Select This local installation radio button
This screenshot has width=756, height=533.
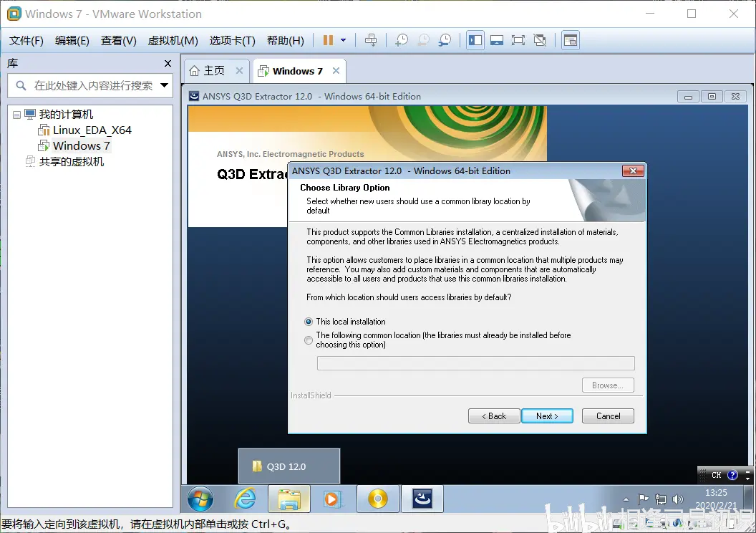click(309, 322)
